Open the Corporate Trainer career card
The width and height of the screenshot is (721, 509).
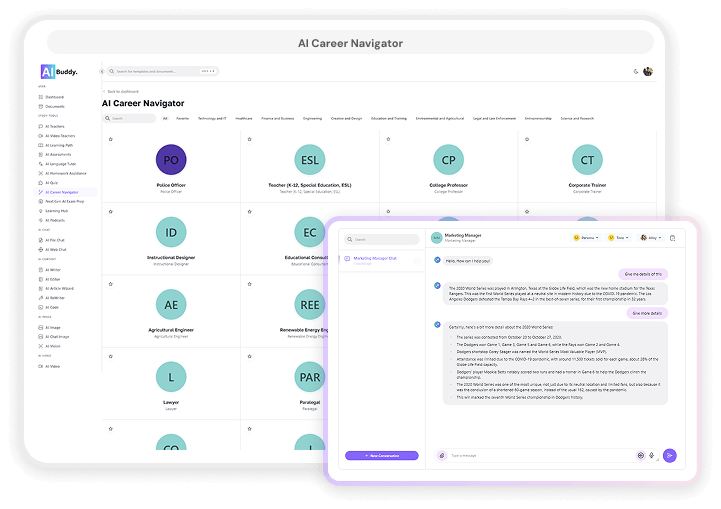[587, 166]
